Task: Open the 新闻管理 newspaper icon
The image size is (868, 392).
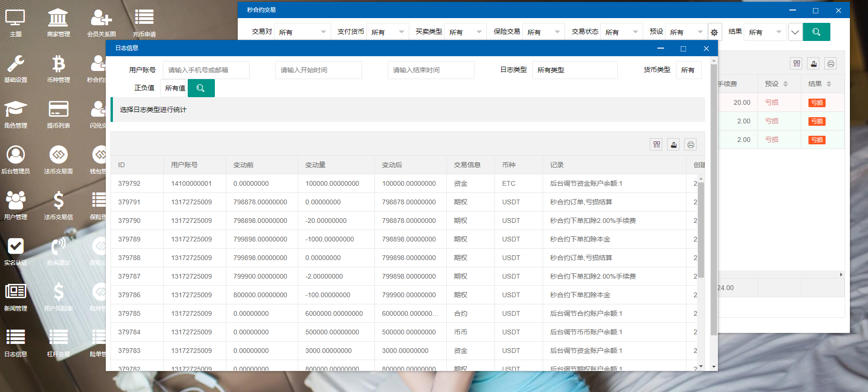Action: click(15, 296)
